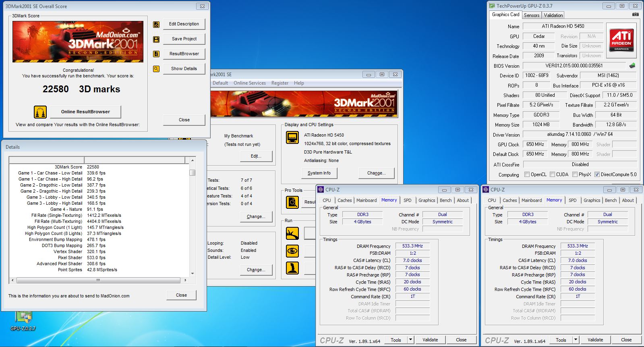Image resolution: width=644 pixels, height=347 pixels.
Task: Open Tools dropdown arrow in left CPU-Z
Action: click(411, 340)
